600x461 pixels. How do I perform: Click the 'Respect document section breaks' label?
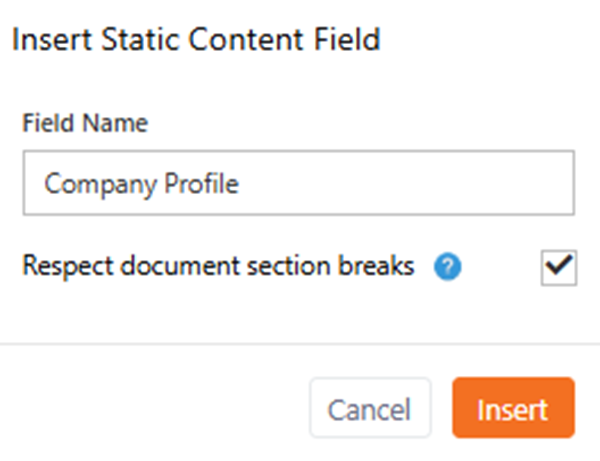tap(218, 267)
